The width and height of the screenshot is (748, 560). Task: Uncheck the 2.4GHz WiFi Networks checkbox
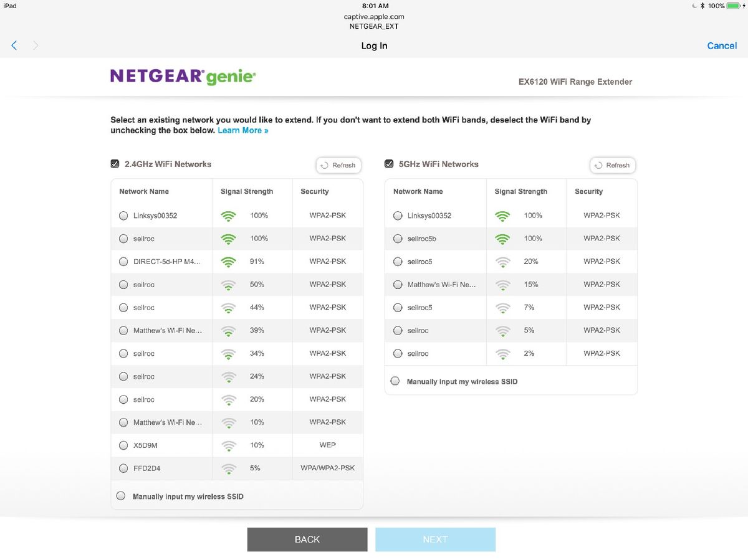tap(115, 163)
